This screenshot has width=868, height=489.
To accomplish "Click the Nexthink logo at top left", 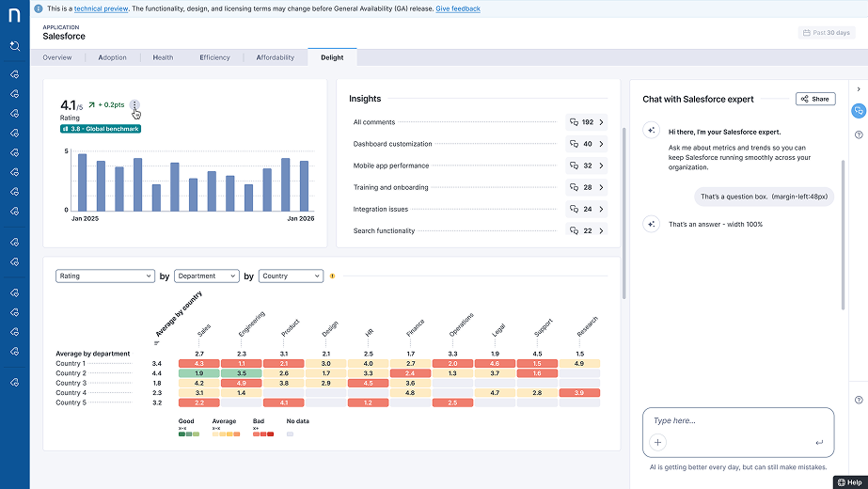I will (x=14, y=15).
